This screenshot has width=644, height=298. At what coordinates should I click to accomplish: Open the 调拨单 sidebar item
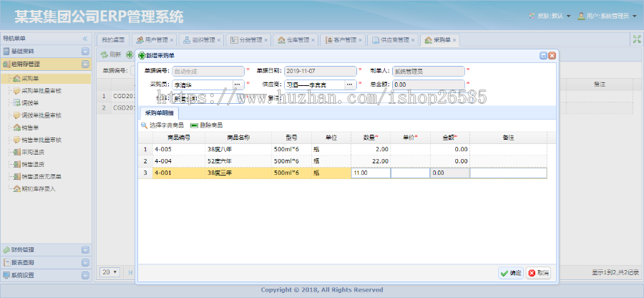pos(31,103)
